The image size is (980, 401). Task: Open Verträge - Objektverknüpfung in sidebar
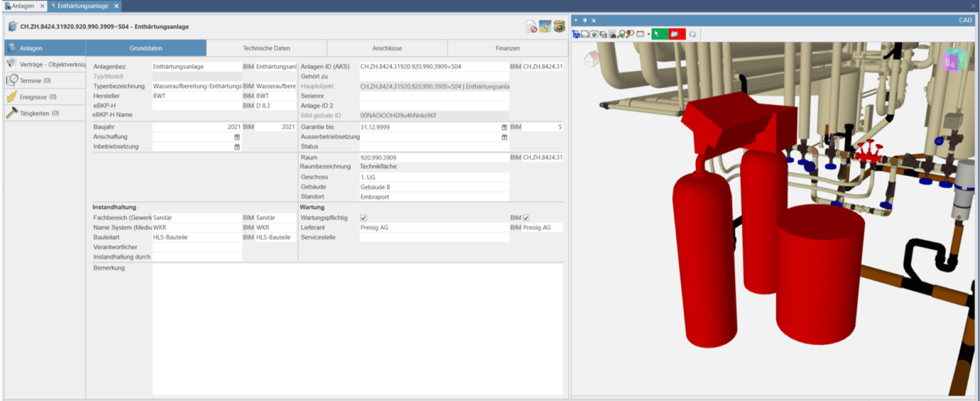[x=45, y=64]
